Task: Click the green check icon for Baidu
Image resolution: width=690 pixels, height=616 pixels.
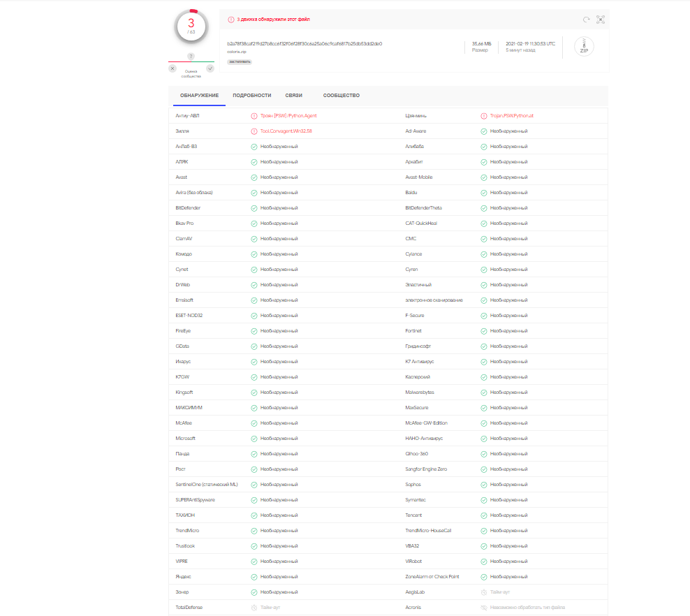Action: click(483, 193)
